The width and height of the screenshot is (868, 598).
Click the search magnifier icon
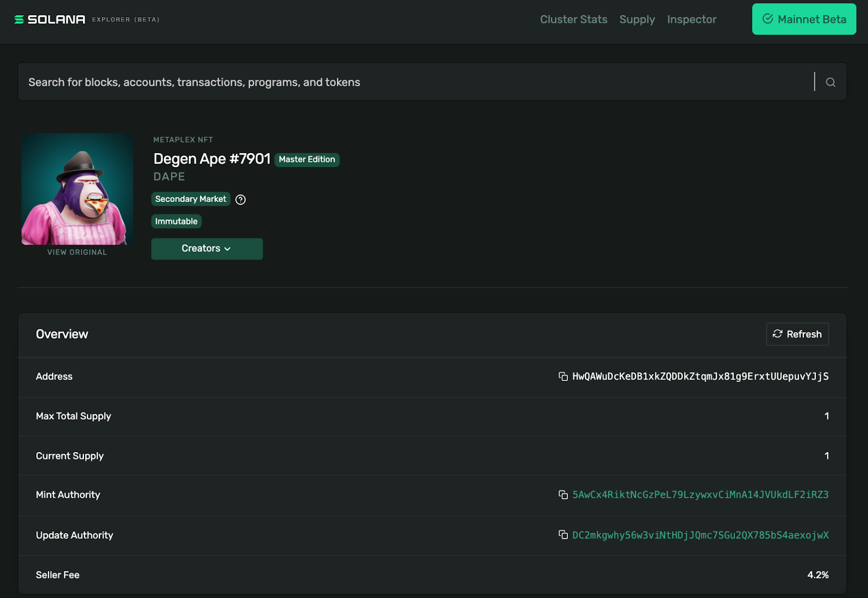point(830,82)
